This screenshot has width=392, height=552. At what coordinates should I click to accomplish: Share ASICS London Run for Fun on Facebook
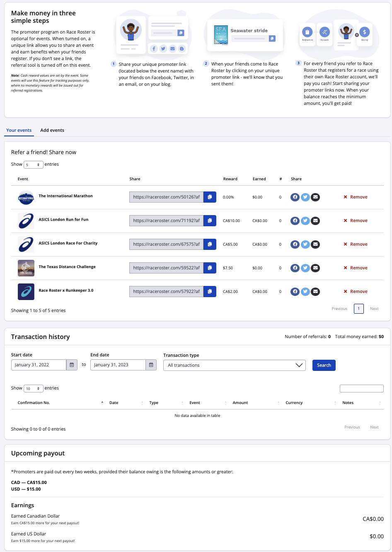coord(295,221)
